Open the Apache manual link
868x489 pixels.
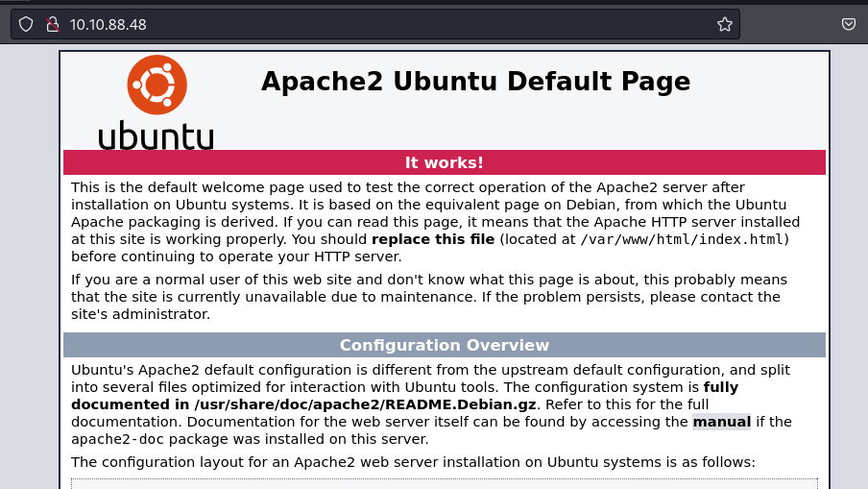(722, 422)
